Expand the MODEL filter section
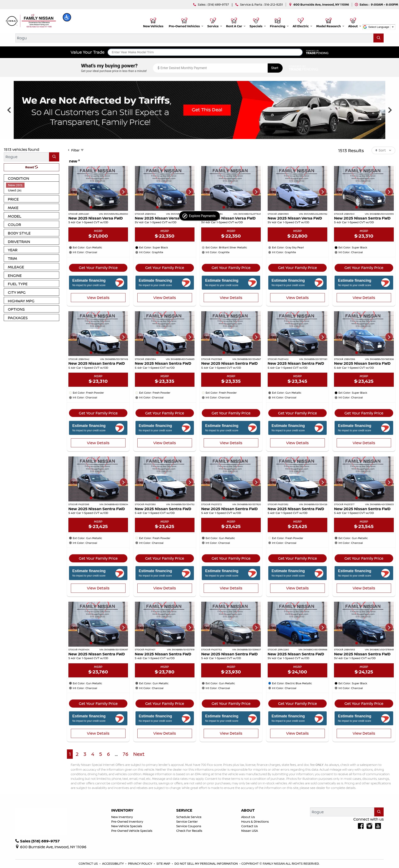399x868 pixels. pos(31,216)
